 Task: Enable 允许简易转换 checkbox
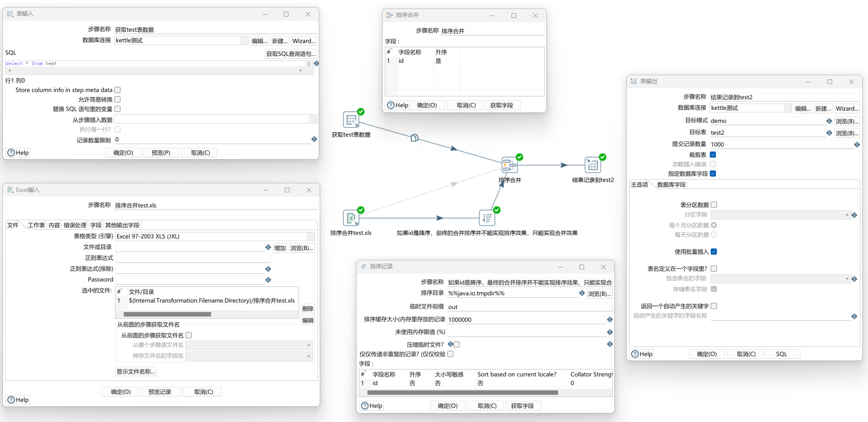[118, 99]
